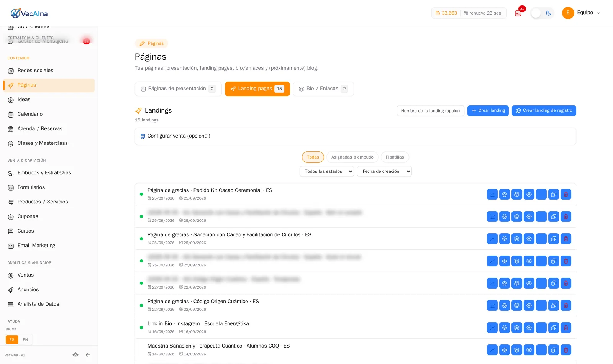Open the notifications icon with 9+ badge

click(x=518, y=13)
